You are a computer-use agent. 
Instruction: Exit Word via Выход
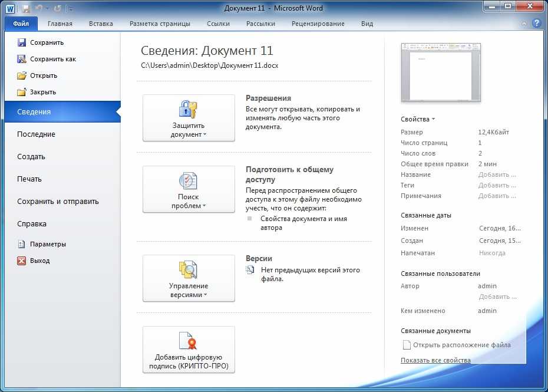tap(39, 261)
